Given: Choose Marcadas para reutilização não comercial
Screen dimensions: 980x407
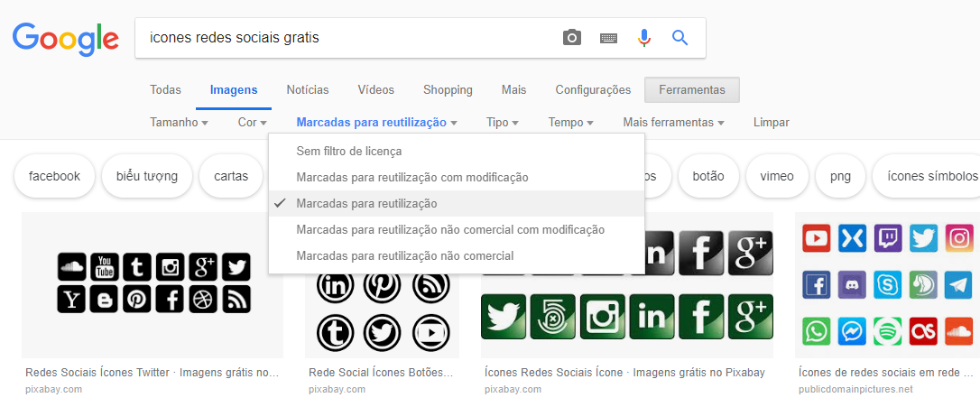Looking at the screenshot, I should click(457, 256).
